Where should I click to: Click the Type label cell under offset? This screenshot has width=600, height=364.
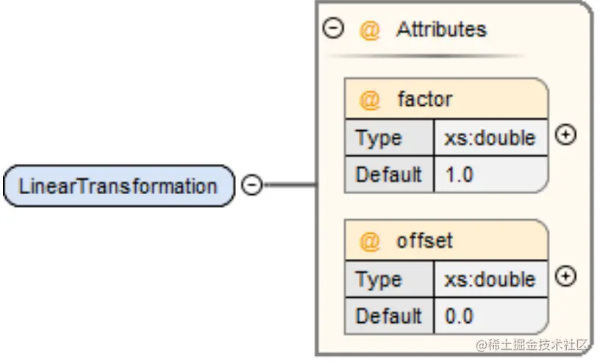pos(389,279)
